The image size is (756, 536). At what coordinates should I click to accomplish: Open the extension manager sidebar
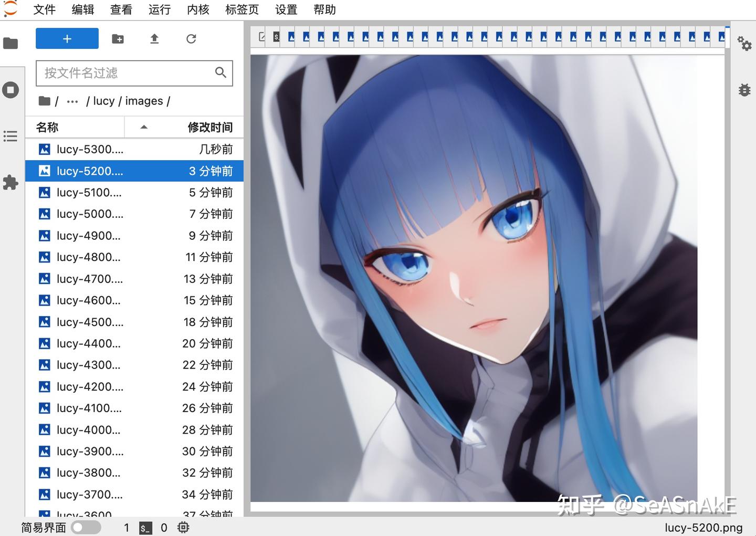point(10,182)
